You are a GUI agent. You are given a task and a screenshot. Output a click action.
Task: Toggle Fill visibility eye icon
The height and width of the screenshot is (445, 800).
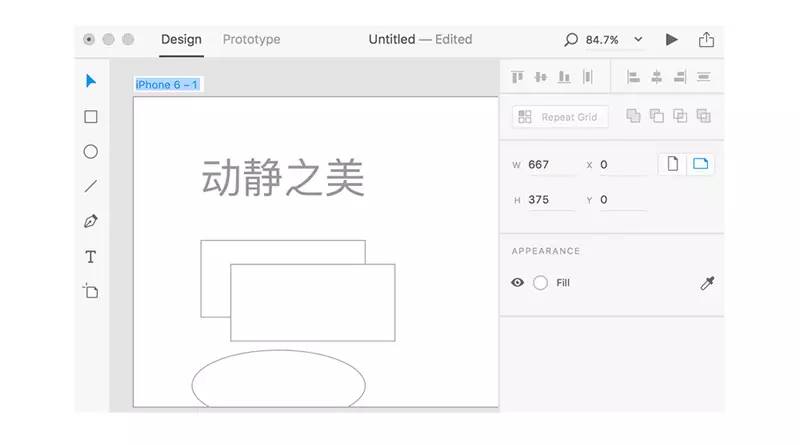click(517, 283)
